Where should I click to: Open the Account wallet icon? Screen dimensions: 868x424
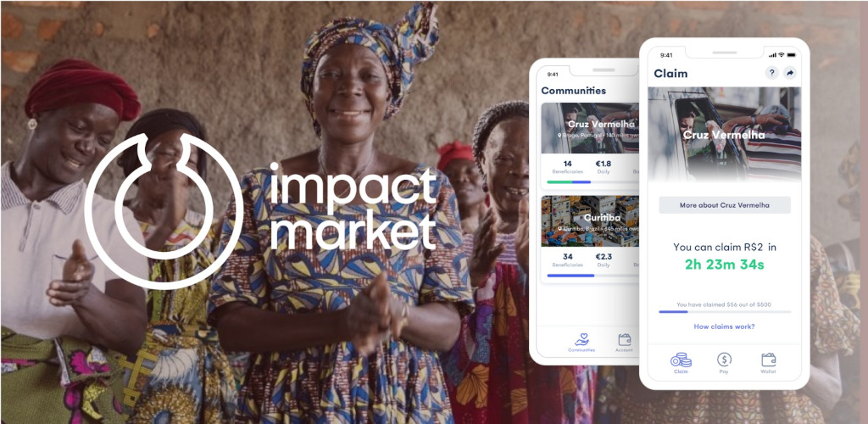tap(625, 339)
